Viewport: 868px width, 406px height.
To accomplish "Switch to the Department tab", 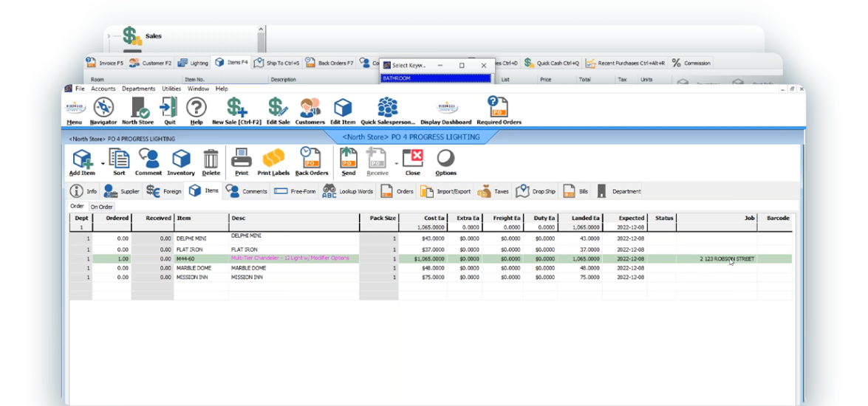I will pyautogui.click(x=618, y=191).
